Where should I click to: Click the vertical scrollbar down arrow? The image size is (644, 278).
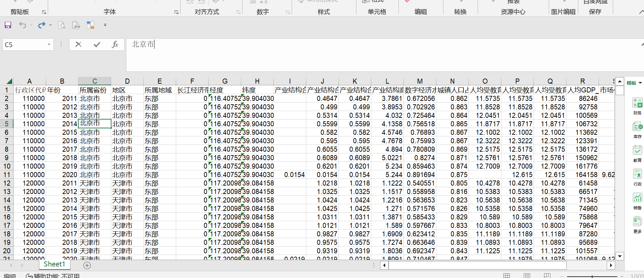coord(619,256)
